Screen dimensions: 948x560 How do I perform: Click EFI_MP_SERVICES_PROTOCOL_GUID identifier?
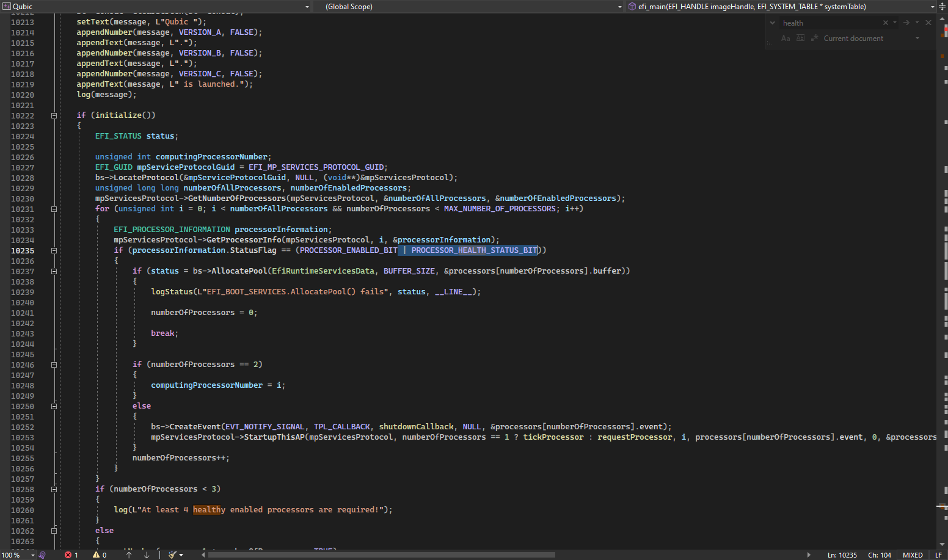(316, 167)
